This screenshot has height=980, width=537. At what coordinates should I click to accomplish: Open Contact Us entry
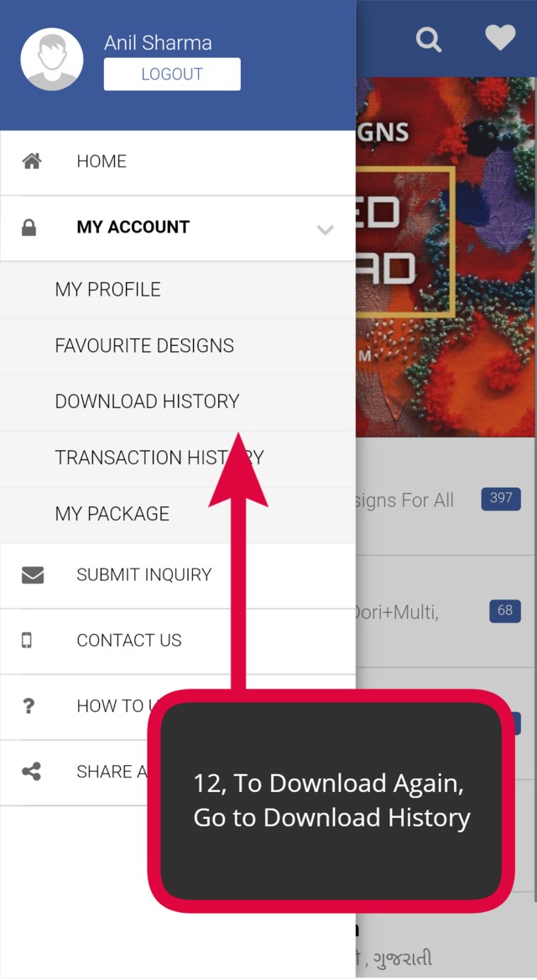(x=178, y=641)
